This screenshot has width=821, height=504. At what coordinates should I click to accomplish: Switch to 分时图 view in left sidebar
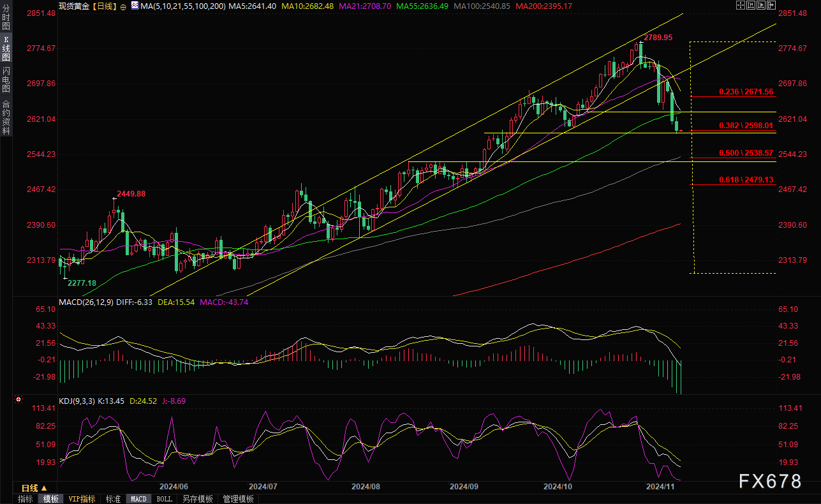[6, 20]
